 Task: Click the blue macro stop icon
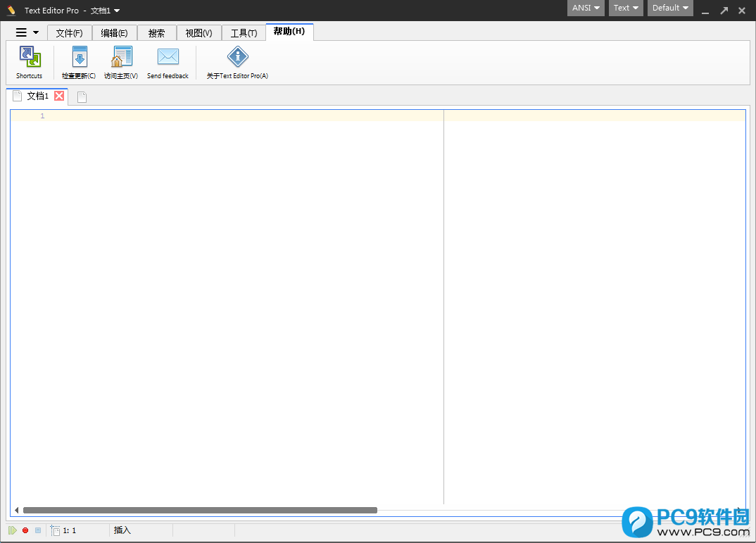coord(37,530)
